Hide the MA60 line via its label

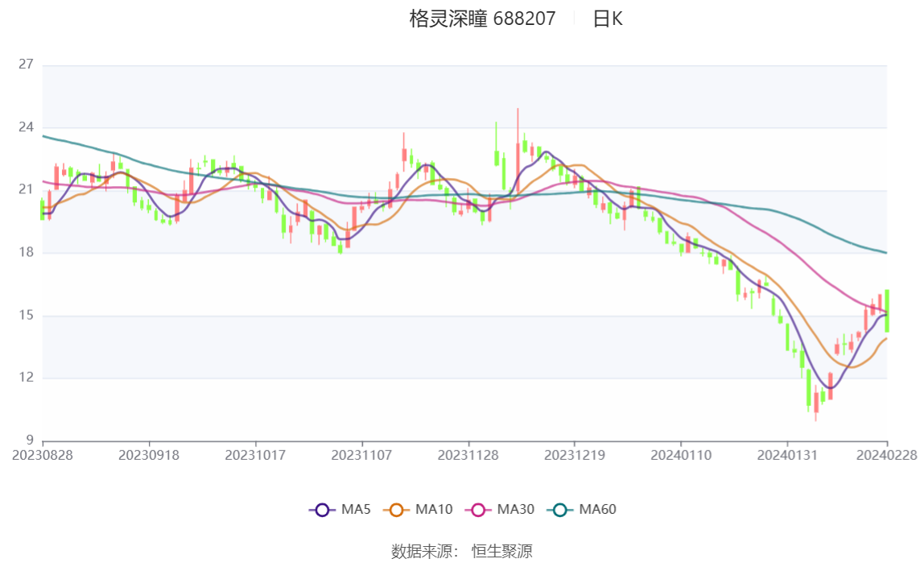[597, 509]
